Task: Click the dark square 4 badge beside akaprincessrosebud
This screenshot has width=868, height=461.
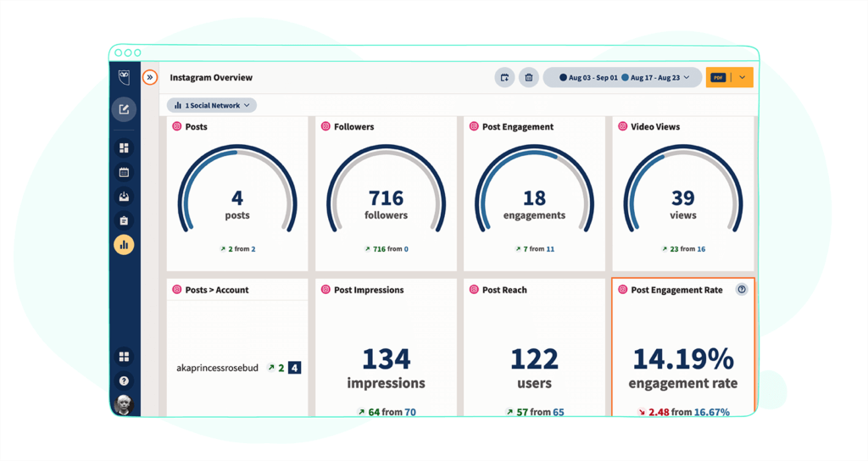Action: (294, 368)
